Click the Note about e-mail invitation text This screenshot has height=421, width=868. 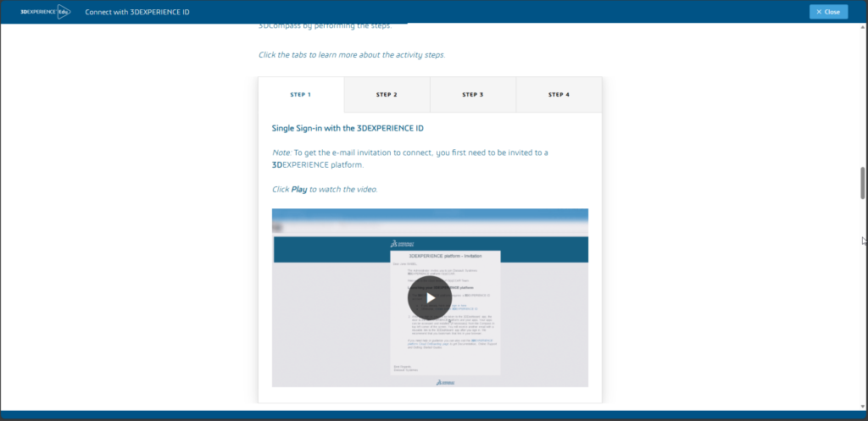pos(410,158)
